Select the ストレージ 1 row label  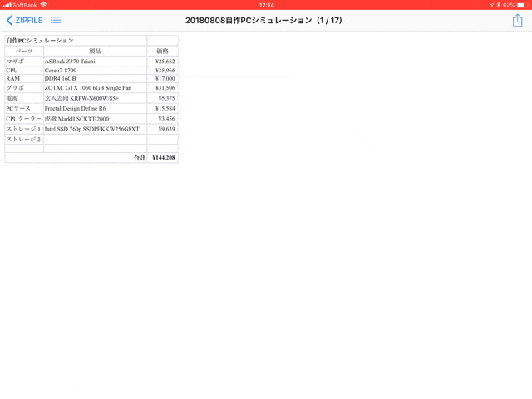[x=24, y=129]
